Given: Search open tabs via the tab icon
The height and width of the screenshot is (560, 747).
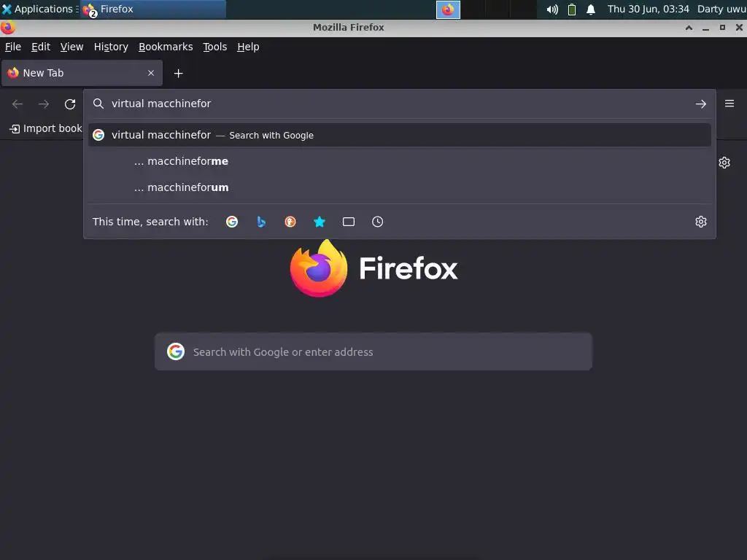Looking at the screenshot, I should coord(349,222).
